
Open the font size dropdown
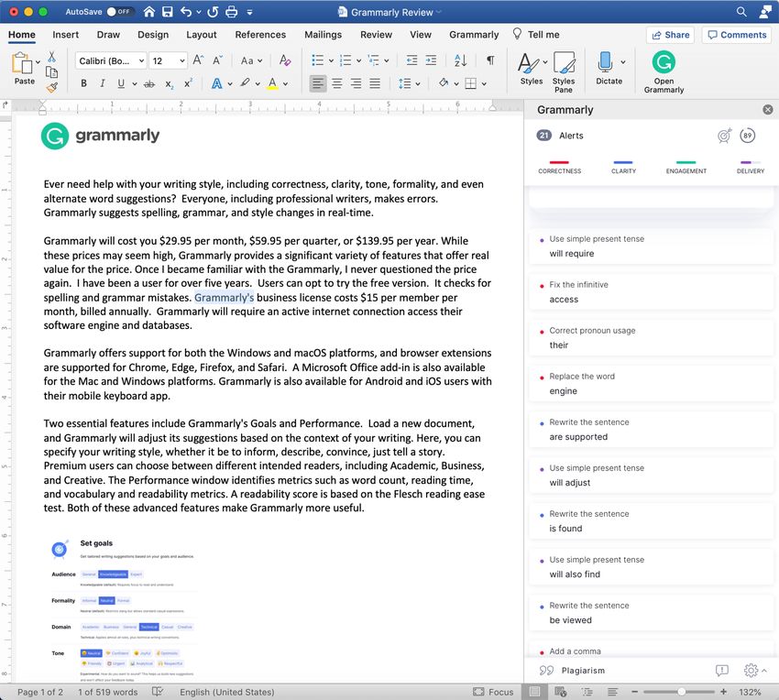click(182, 60)
